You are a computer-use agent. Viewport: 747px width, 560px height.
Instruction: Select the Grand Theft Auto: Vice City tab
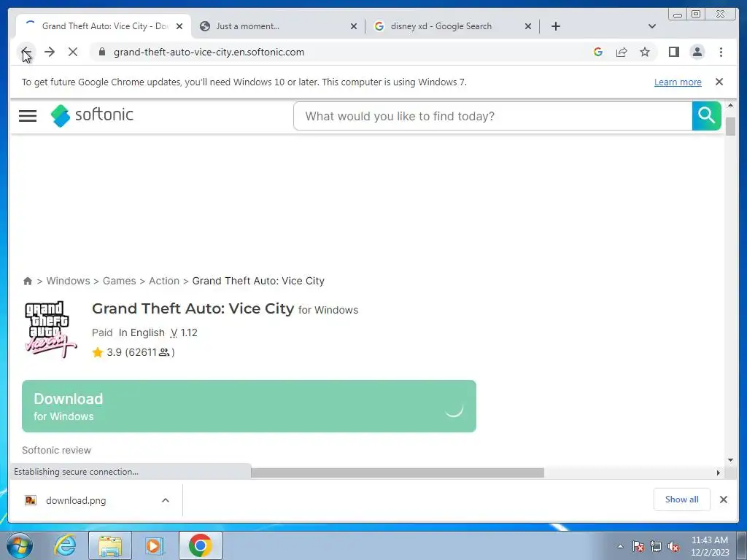[104, 26]
